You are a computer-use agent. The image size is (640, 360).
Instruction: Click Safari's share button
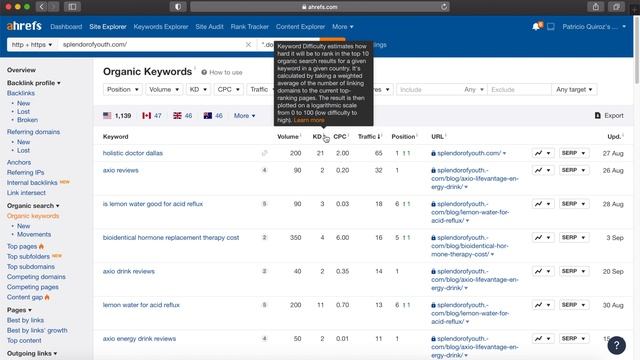(x=596, y=7)
